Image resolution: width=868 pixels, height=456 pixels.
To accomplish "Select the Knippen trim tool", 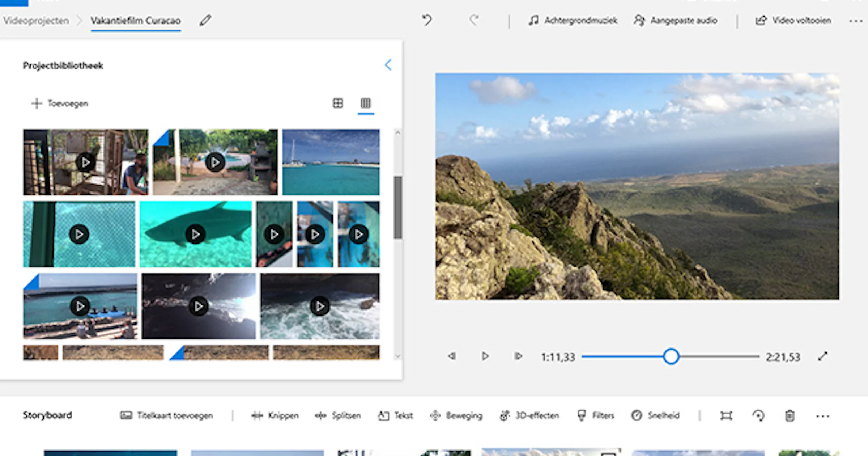I will pos(275,415).
